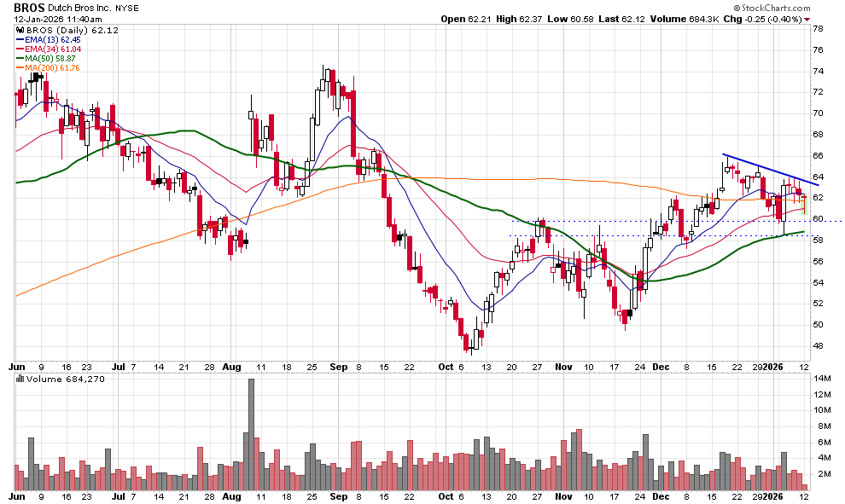Click the 14M volume axis label
The height and width of the screenshot is (504, 845).
(821, 379)
